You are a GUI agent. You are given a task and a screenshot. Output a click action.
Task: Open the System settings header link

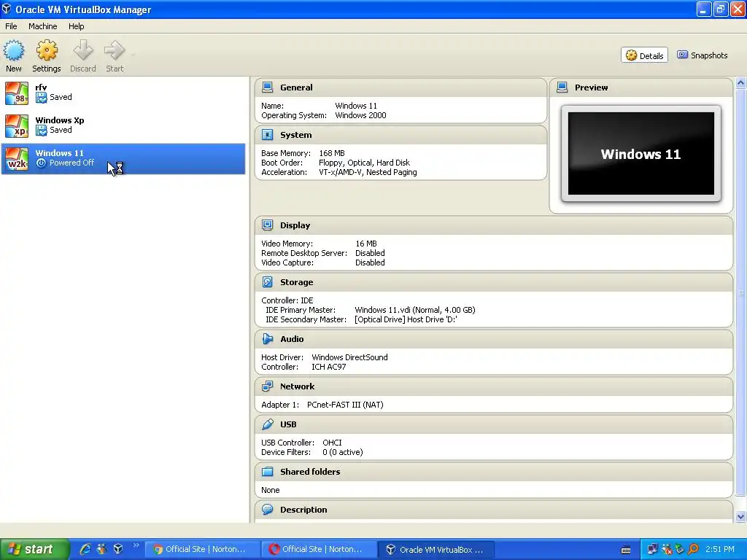(296, 135)
